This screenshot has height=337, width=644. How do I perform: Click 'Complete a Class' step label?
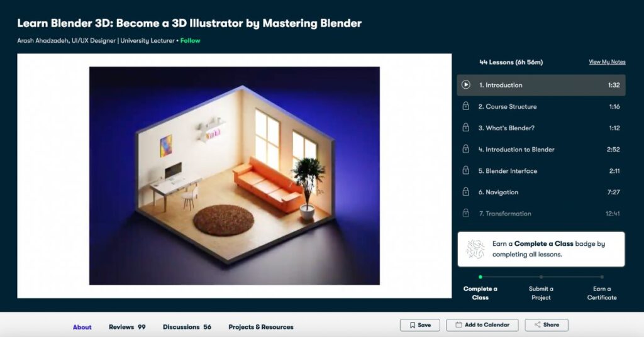click(480, 293)
